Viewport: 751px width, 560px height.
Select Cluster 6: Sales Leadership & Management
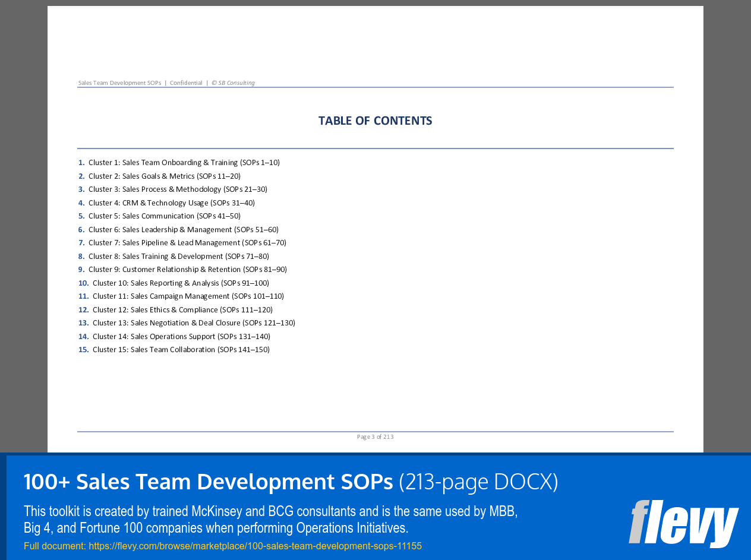pyautogui.click(x=184, y=229)
